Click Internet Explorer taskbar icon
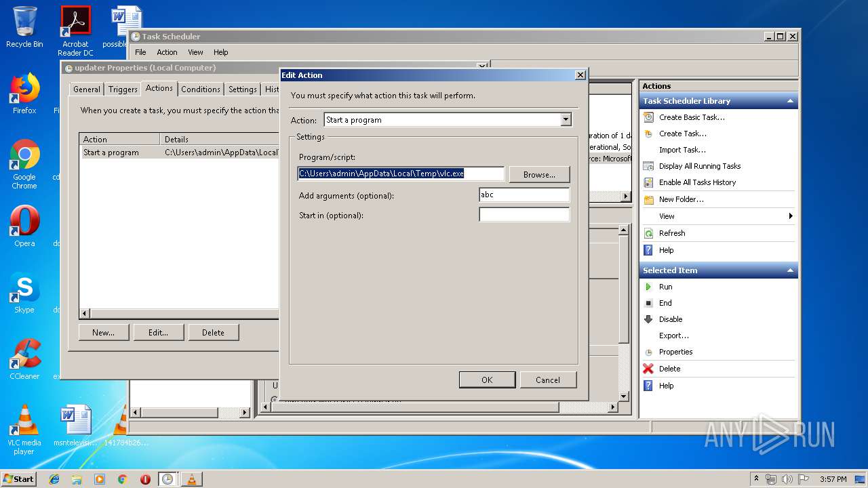The height and width of the screenshot is (488, 868). click(54, 479)
